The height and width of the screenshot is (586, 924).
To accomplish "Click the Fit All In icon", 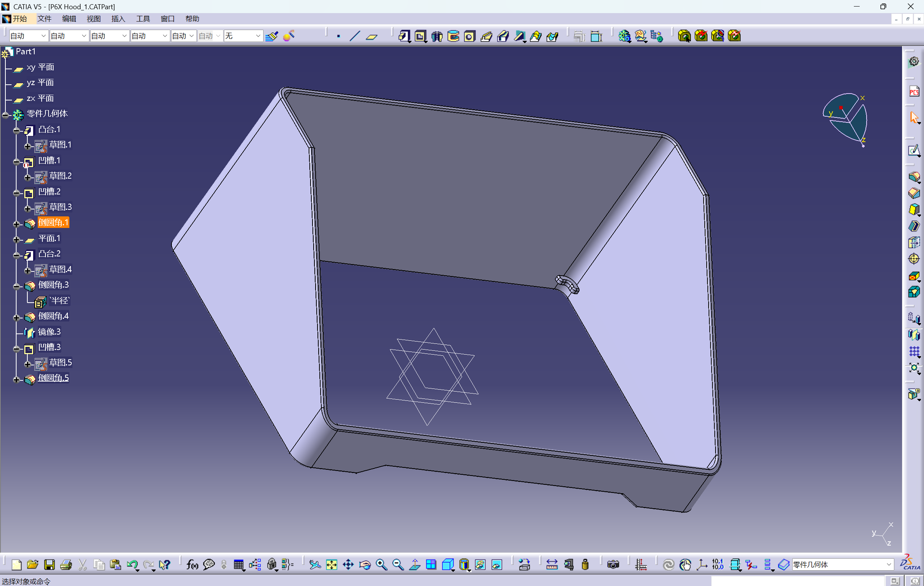I will click(331, 565).
